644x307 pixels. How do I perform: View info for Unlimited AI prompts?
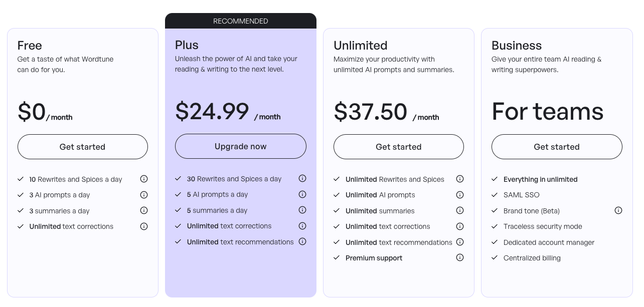coord(460,195)
